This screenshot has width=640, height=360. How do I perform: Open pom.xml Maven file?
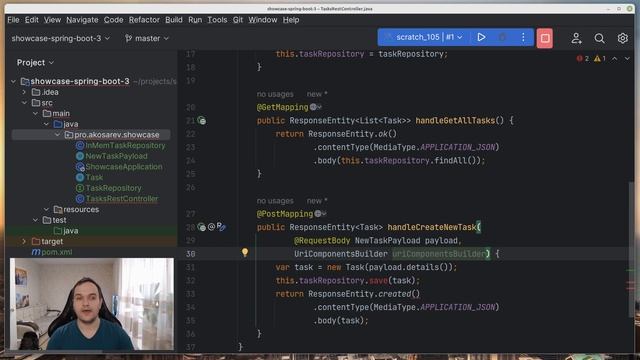tap(57, 252)
